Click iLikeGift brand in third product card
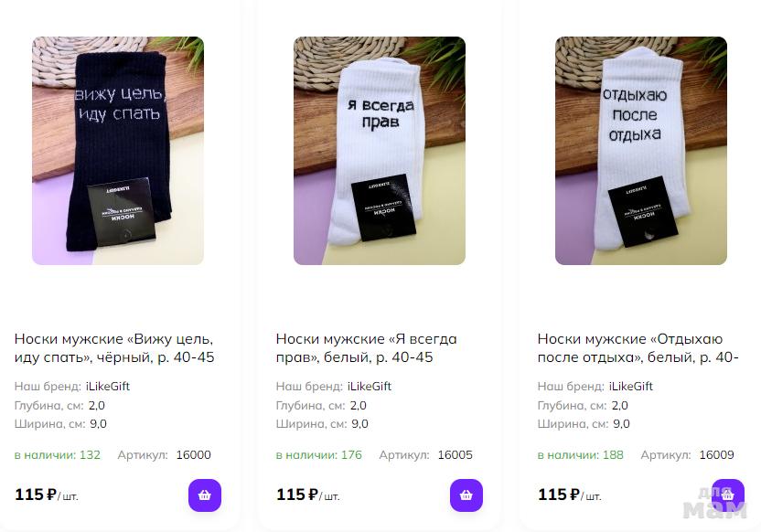Image resolution: width=761 pixels, height=532 pixels. (631, 386)
